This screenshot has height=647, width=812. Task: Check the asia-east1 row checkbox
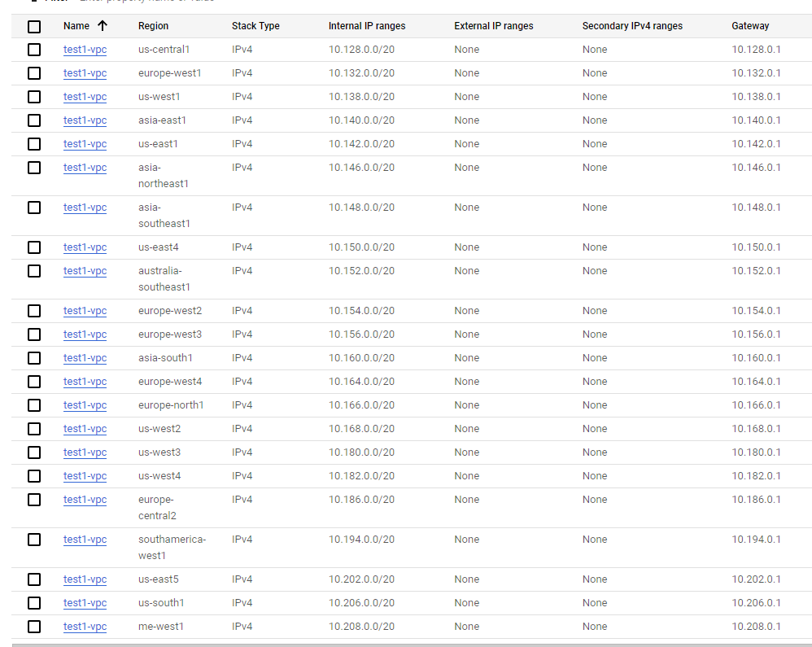(33, 120)
